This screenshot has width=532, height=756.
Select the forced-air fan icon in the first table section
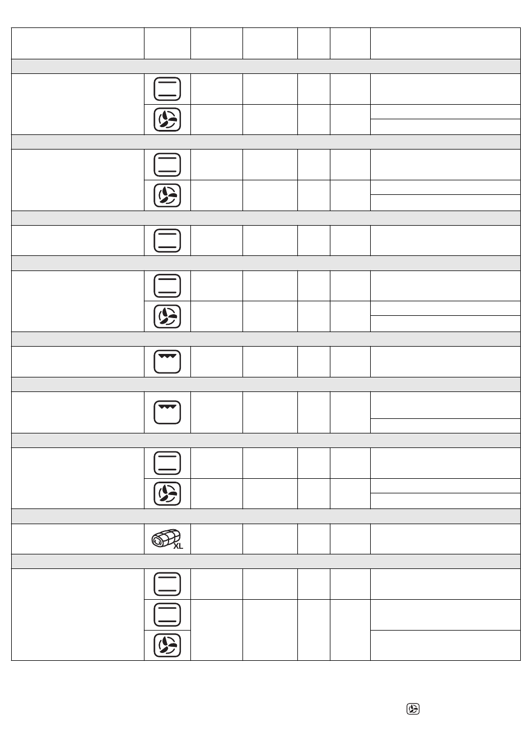[167, 119]
